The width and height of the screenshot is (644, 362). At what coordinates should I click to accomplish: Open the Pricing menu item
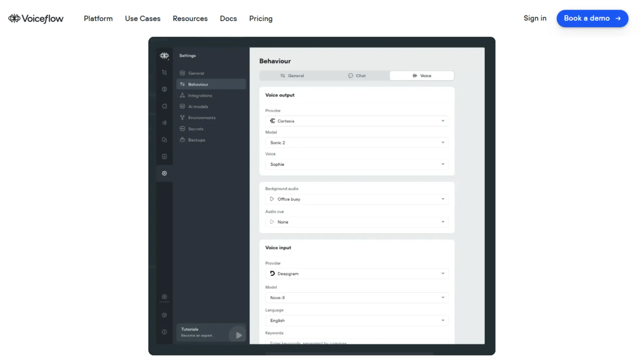(260, 19)
